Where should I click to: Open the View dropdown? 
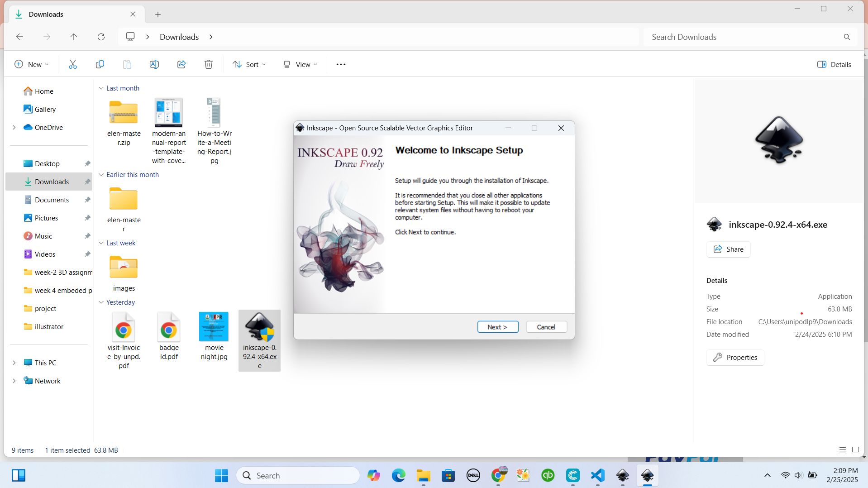300,64
